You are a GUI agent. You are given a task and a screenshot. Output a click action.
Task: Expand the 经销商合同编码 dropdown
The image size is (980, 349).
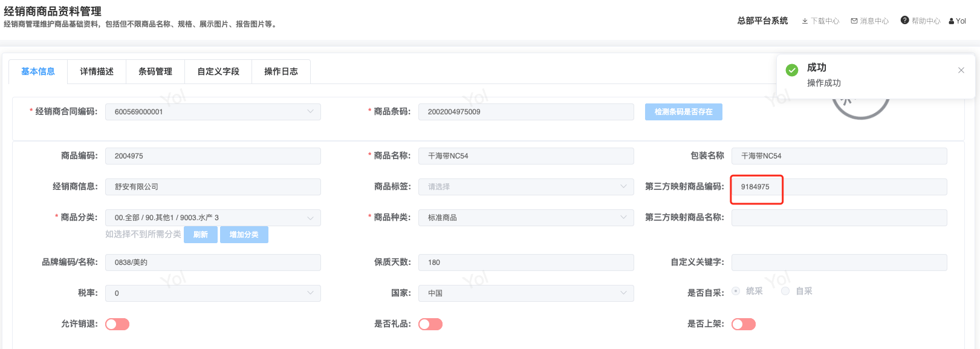(310, 111)
